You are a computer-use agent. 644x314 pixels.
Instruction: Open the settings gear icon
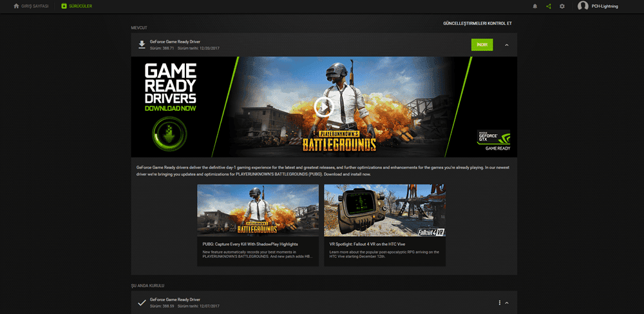562,6
